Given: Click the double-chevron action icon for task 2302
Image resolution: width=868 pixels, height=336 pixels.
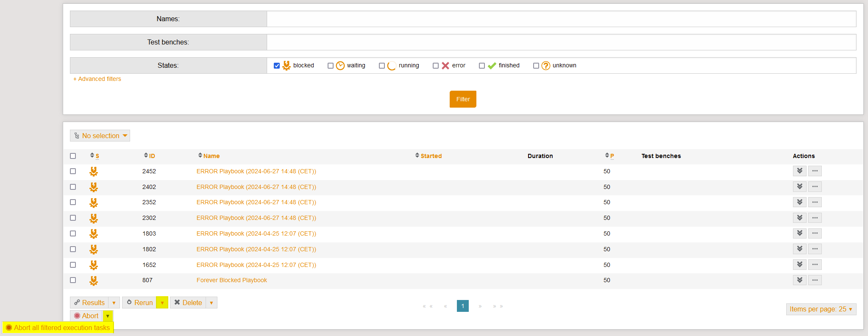Looking at the screenshot, I should coord(799,218).
